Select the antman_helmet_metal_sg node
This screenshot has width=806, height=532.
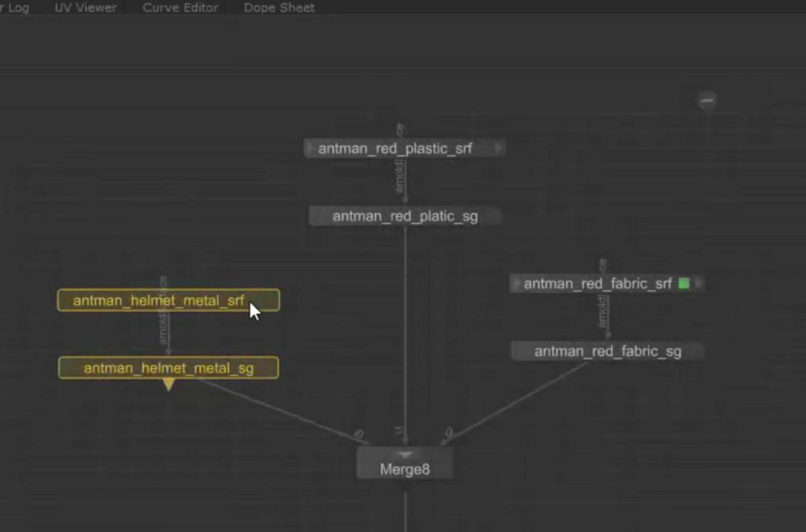[168, 368]
